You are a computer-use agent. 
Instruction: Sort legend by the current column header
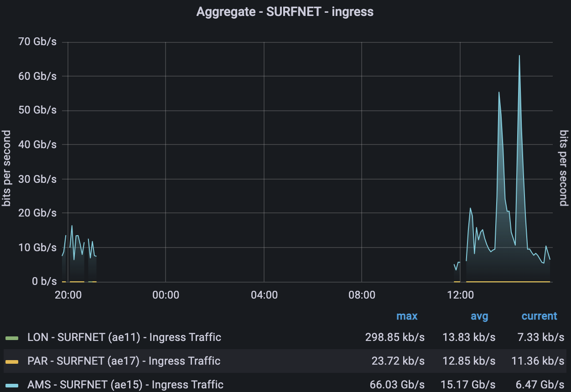(540, 316)
